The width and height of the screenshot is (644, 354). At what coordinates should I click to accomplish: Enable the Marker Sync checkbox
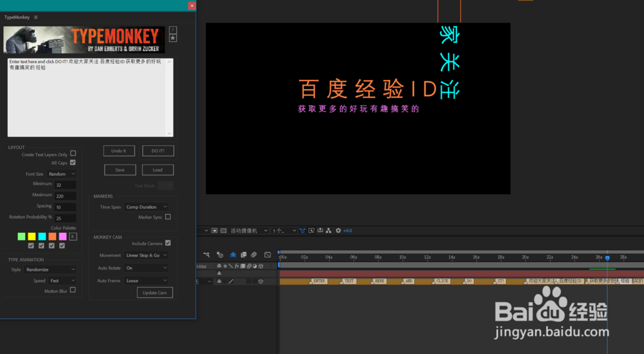click(168, 217)
